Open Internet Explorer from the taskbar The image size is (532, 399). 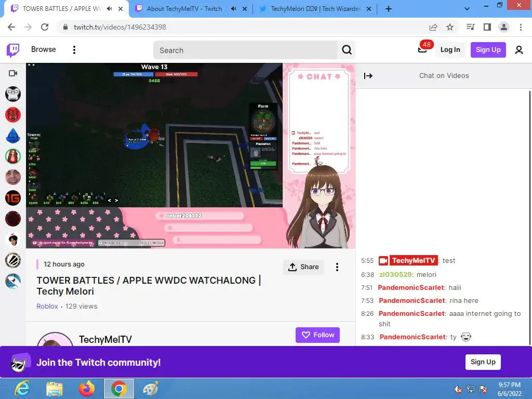coord(22,389)
